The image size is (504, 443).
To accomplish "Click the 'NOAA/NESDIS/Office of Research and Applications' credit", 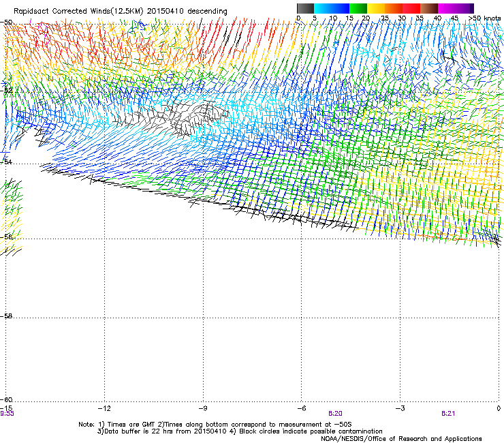I will [x=401, y=439].
